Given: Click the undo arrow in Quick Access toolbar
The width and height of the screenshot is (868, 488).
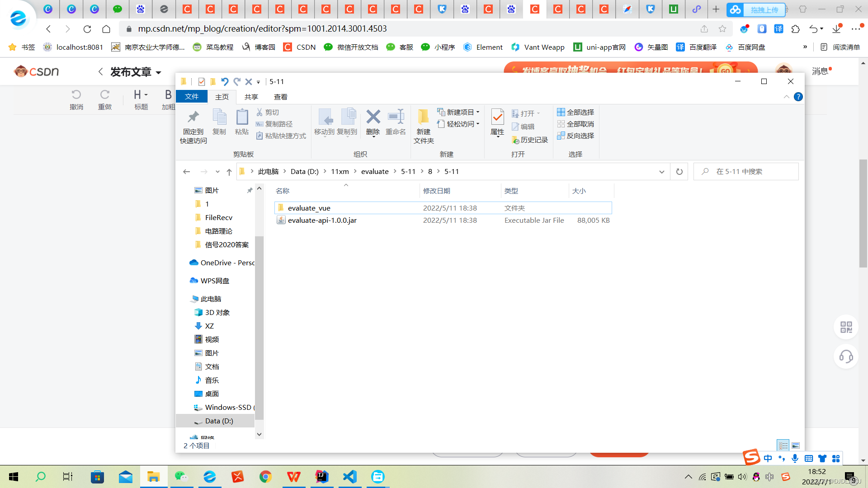Looking at the screenshot, I should (225, 81).
